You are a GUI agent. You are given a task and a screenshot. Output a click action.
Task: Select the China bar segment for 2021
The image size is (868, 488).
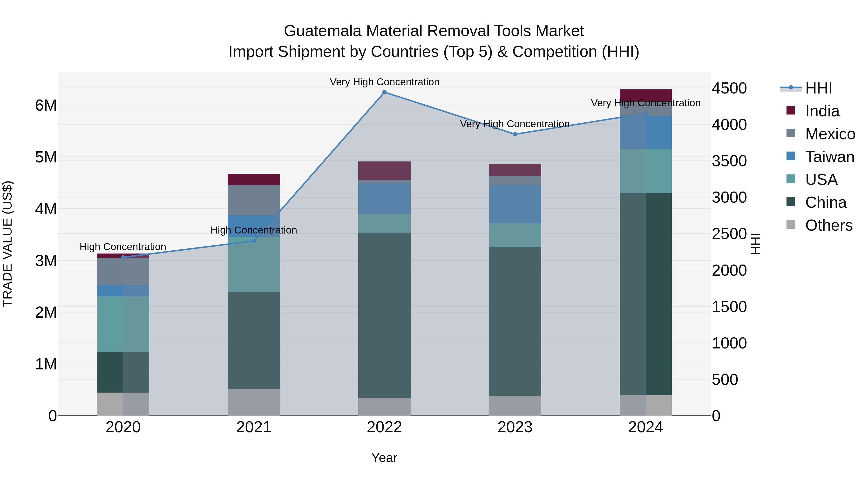254,341
